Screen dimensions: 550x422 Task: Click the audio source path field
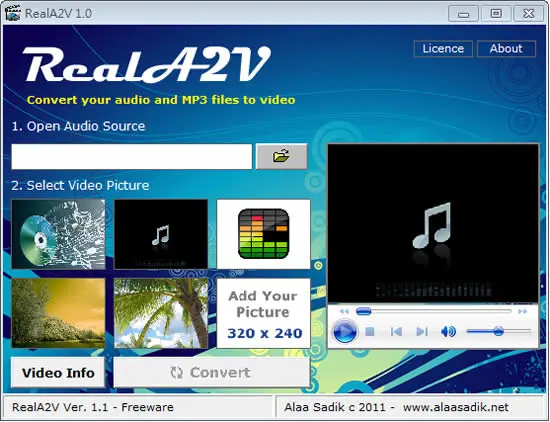point(132,156)
